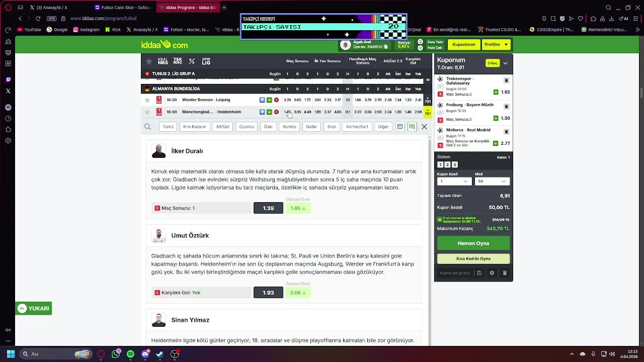The height and width of the screenshot is (362, 644).
Task: Open the Kombo market tab
Action: [289, 127]
